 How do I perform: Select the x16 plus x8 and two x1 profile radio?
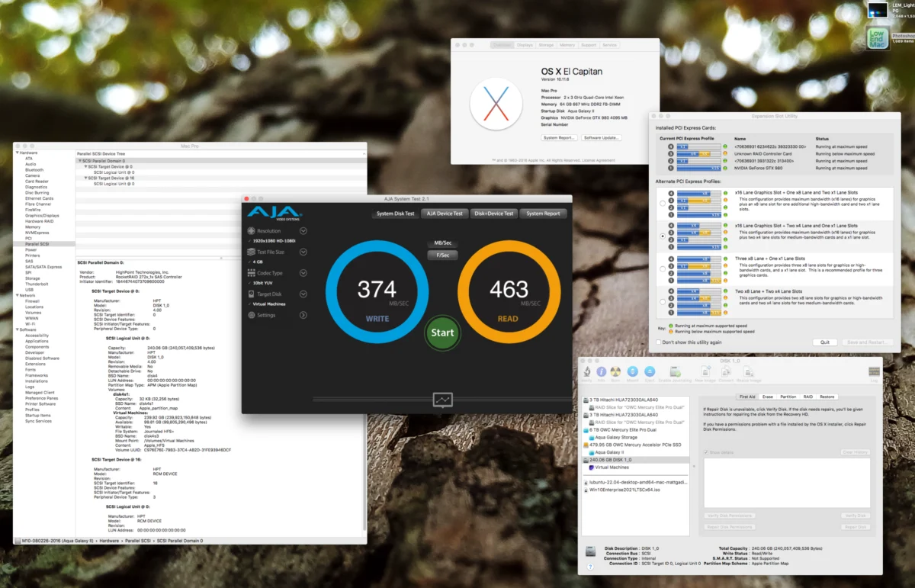click(x=662, y=204)
